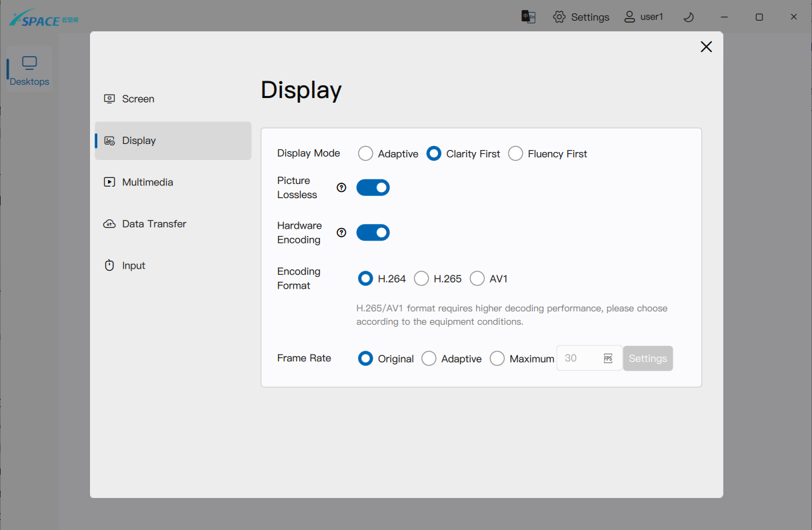The width and height of the screenshot is (812, 530).
Task: Click the FPS value input field
Action: pos(580,359)
